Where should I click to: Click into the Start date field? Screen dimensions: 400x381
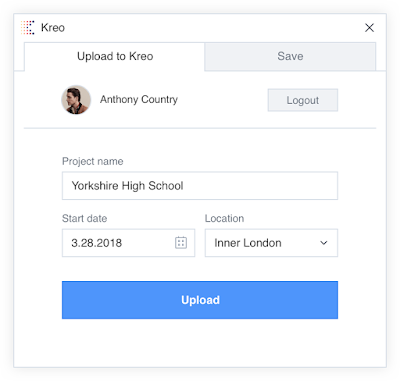pyautogui.click(x=128, y=243)
